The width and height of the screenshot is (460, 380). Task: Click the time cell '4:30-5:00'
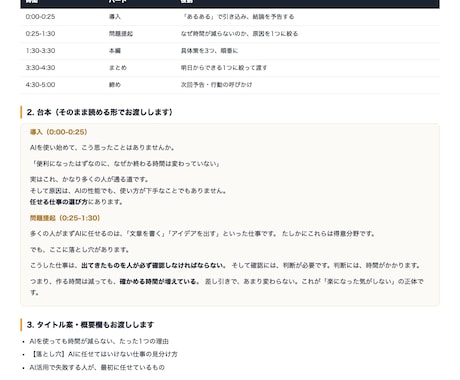40,85
